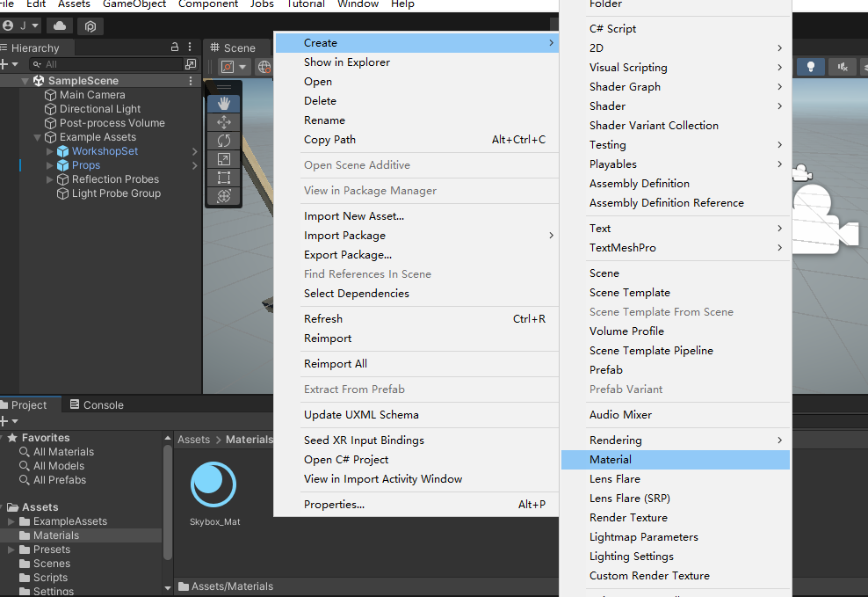
Task: Select the Move tool in scene toolbar
Action: [x=224, y=122]
